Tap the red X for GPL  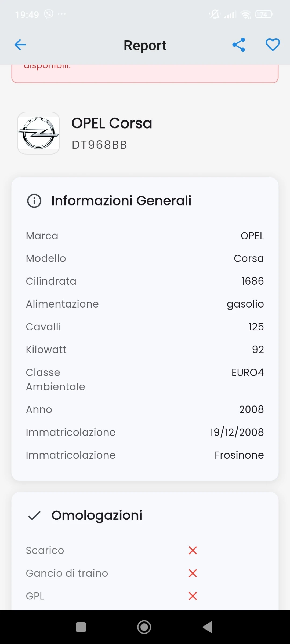[x=193, y=596]
